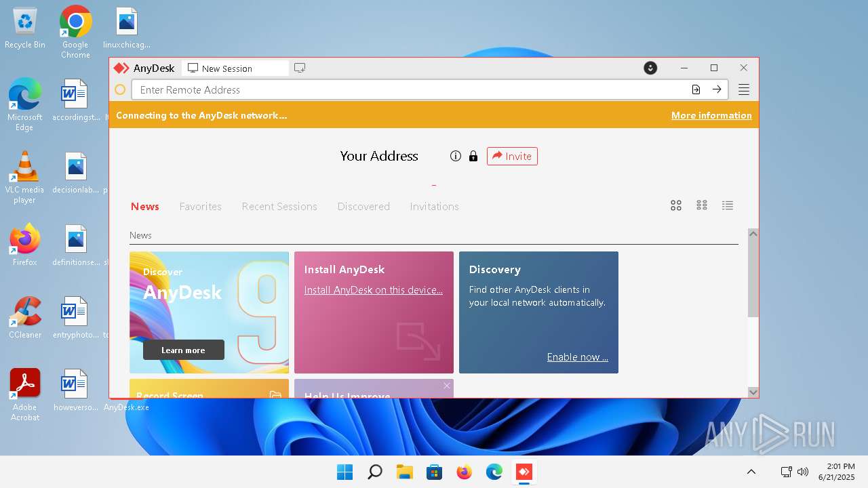Open the AnyDesk hamburger main menu
The width and height of the screenshot is (868, 488).
coord(744,89)
